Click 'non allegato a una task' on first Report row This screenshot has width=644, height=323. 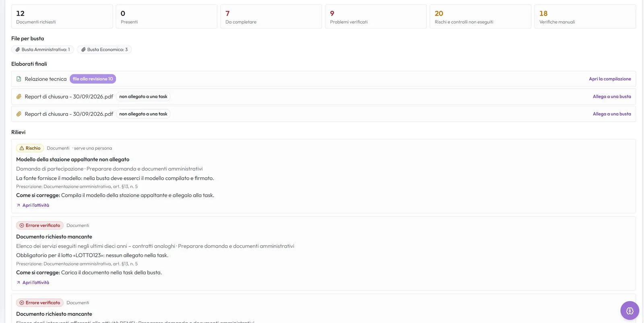click(143, 97)
